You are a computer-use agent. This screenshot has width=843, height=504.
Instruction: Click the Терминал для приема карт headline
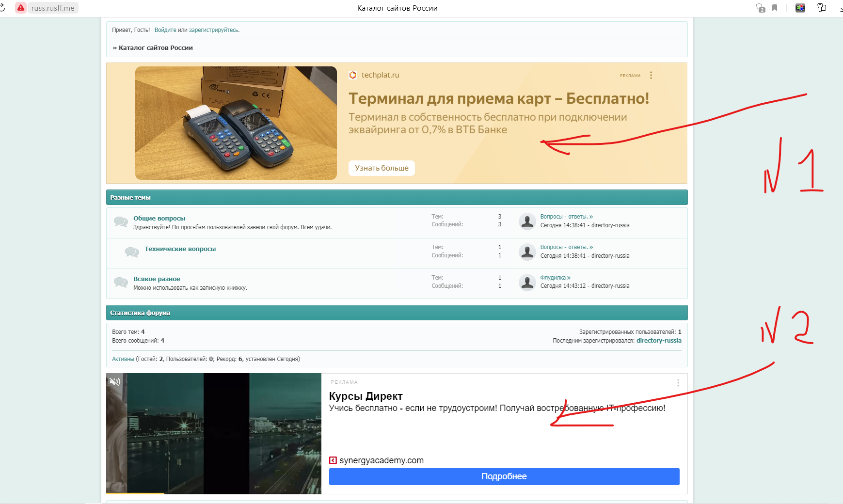pos(499,98)
